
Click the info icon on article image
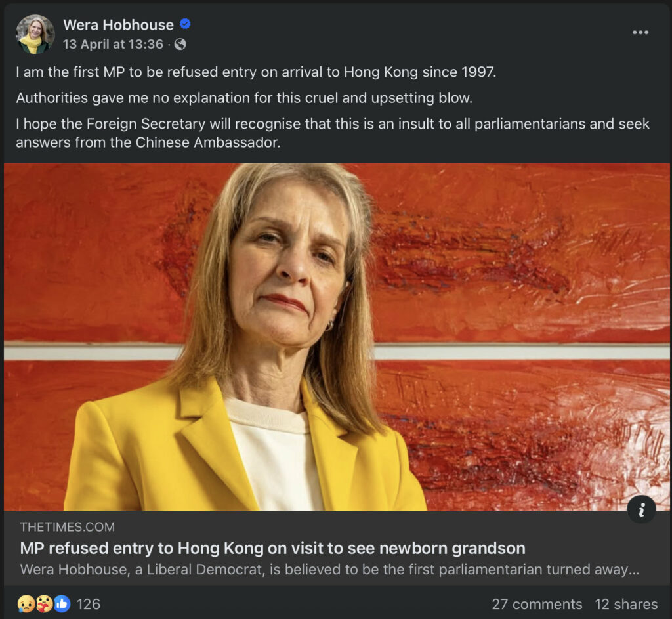click(x=641, y=509)
